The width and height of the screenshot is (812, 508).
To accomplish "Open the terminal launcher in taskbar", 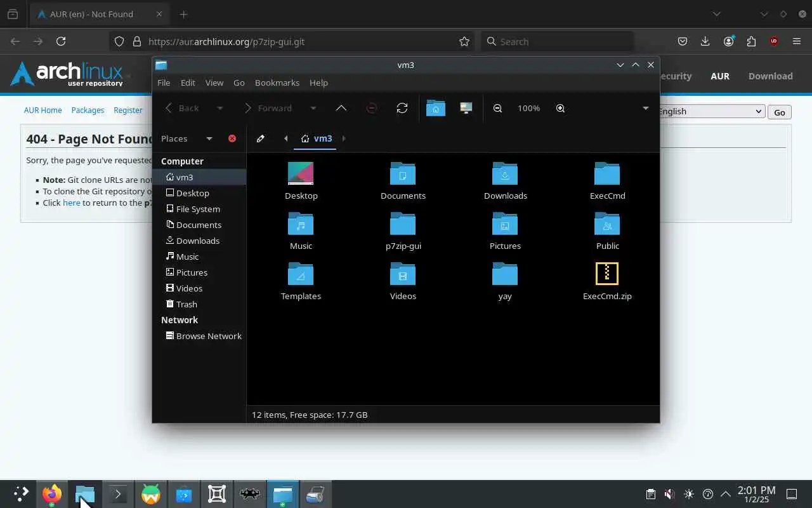I will 118,494.
